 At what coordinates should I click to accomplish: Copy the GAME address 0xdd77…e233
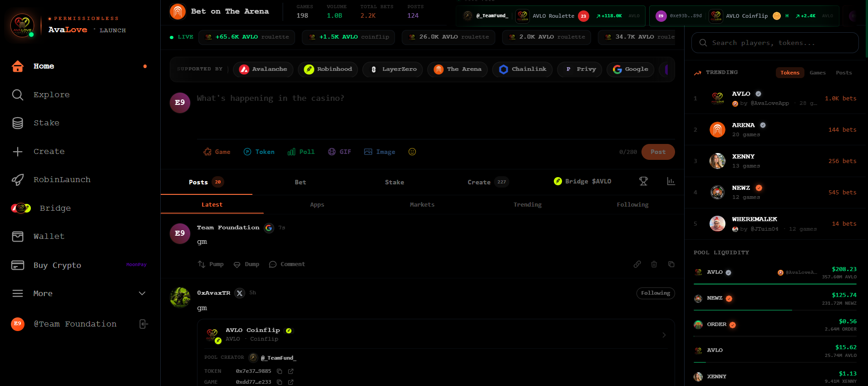280,382
